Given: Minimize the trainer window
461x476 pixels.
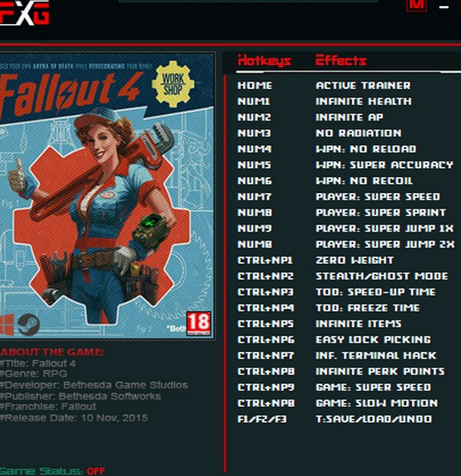Looking at the screenshot, I should click(444, 7).
